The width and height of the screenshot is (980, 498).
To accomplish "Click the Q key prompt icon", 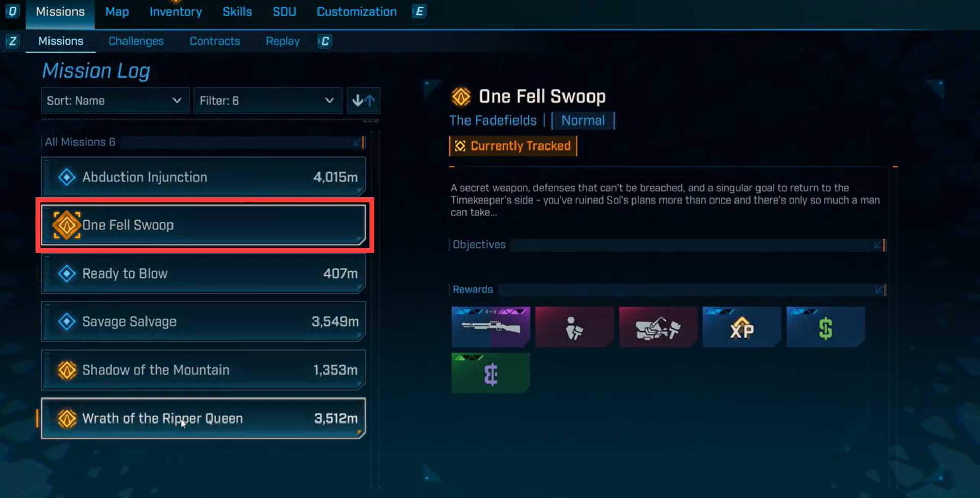I will 12,11.
